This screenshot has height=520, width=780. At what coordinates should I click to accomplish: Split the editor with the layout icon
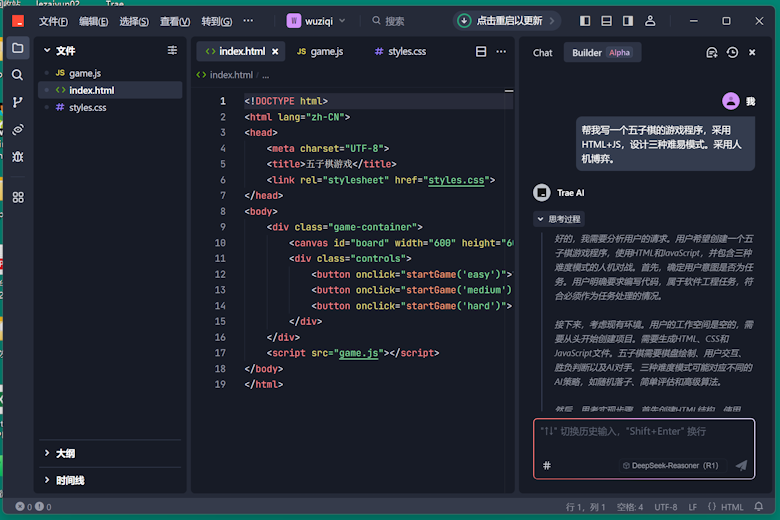pos(481,52)
